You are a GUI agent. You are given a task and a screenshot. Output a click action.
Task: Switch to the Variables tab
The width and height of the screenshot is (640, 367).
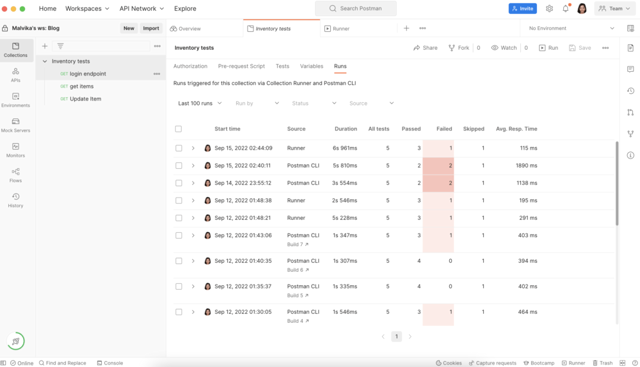311,66
